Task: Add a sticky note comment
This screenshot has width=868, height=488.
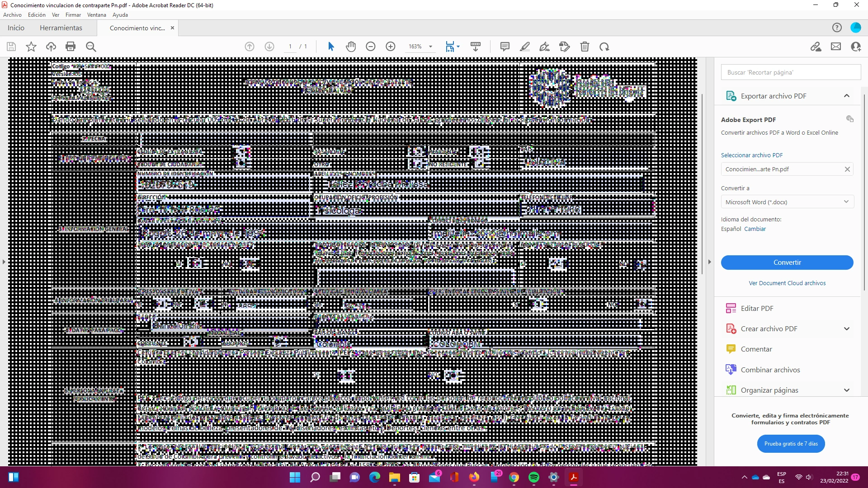Action: (505, 47)
